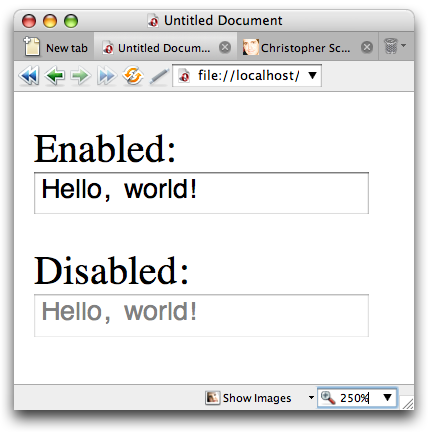Click the Show Images button

249,398
